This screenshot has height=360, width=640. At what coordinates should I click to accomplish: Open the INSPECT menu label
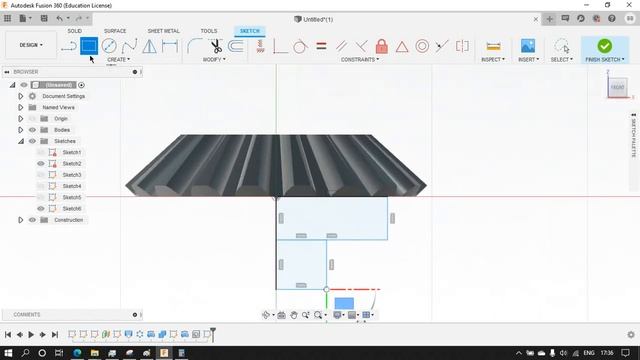[493, 60]
